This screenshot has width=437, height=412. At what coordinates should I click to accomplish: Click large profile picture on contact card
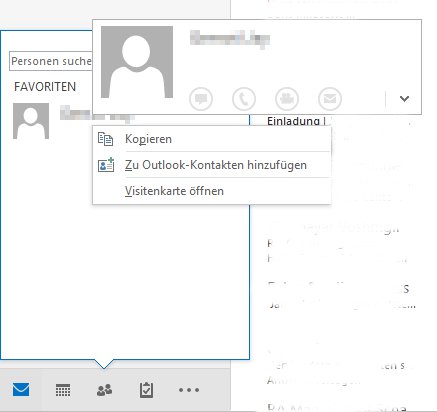point(137,62)
